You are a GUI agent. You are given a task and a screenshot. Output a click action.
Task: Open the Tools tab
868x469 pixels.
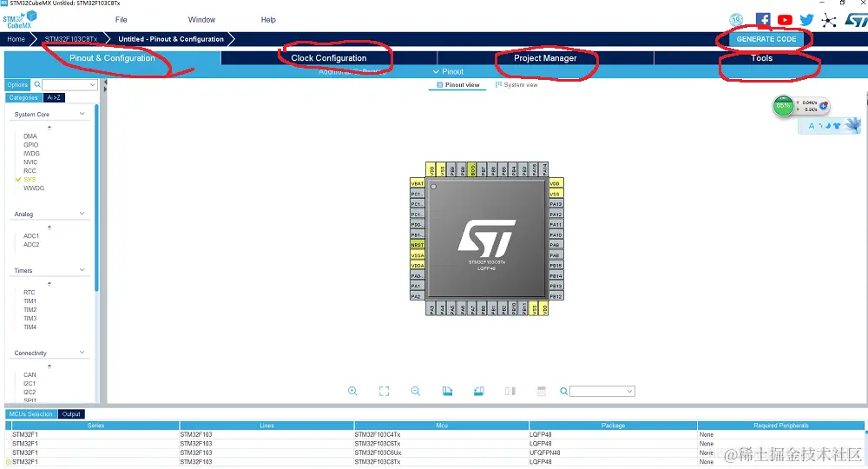click(761, 58)
